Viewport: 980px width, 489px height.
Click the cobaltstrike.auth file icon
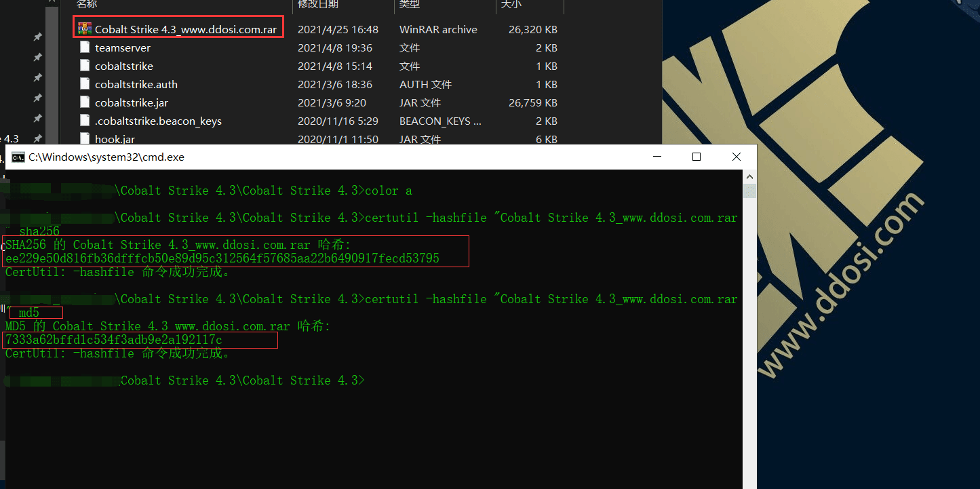(x=85, y=84)
